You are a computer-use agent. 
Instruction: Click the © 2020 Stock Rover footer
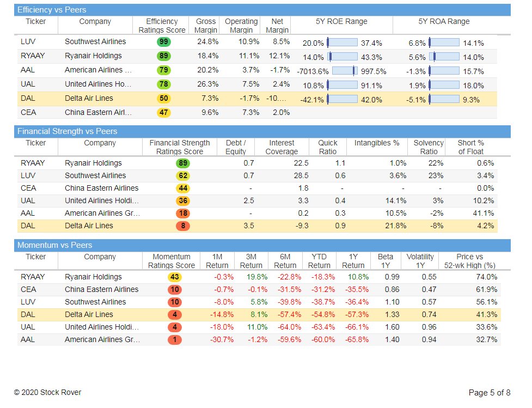click(x=47, y=392)
